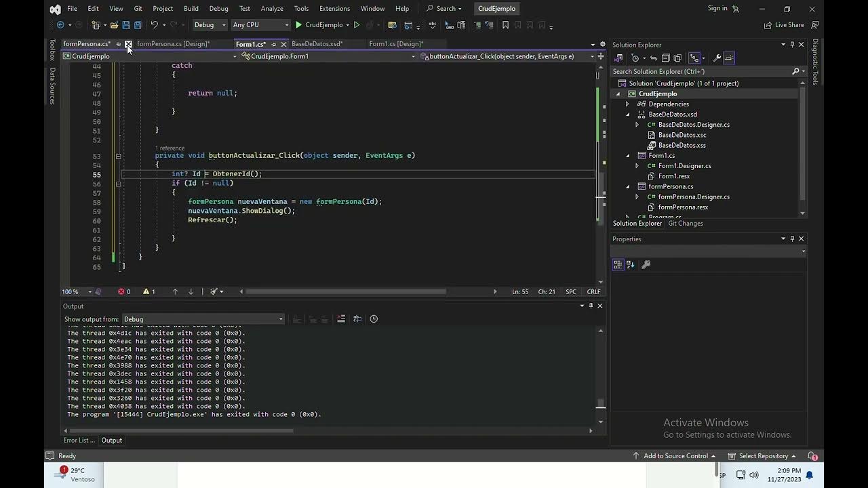Toggle file nesting view in Solution Explorer toolbar
Screen dimensions: 868x488
pos(694,58)
